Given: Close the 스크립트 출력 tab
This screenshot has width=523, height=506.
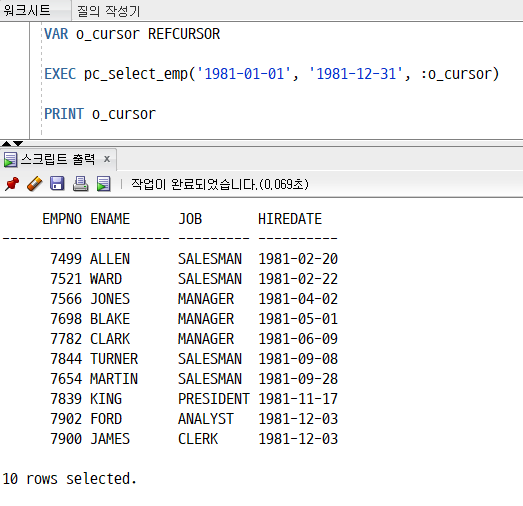Looking at the screenshot, I should [x=107, y=159].
